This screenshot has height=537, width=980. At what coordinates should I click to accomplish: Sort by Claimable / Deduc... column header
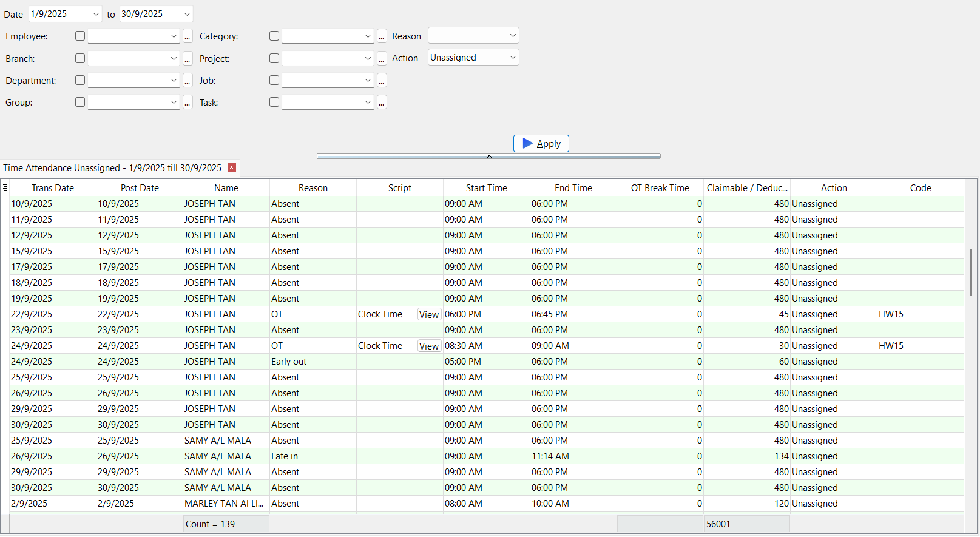(x=747, y=188)
